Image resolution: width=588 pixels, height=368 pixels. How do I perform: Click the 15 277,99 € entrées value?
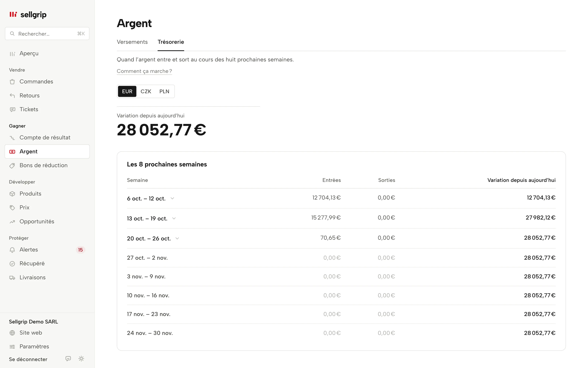326,218
